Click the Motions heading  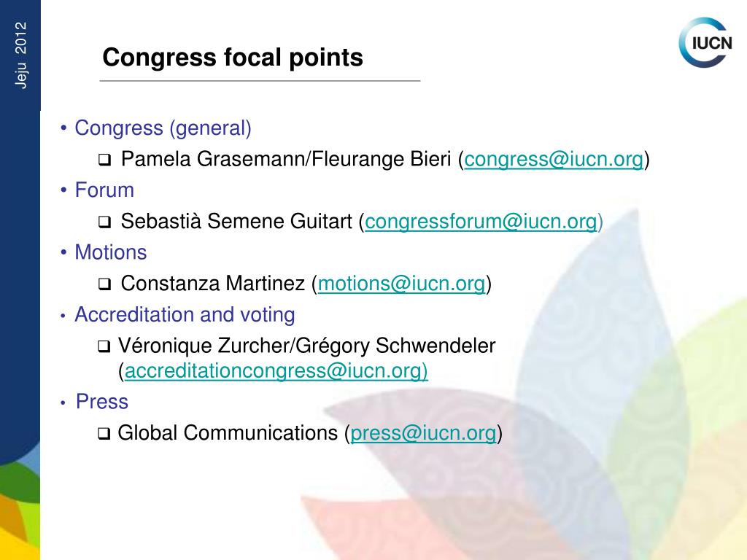111,252
